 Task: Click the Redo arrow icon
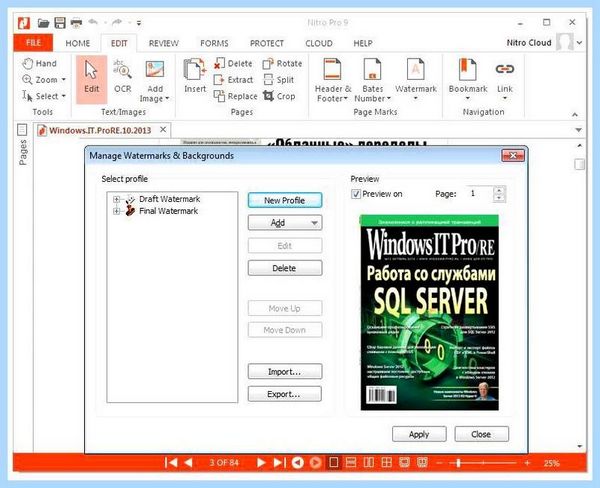point(117,22)
